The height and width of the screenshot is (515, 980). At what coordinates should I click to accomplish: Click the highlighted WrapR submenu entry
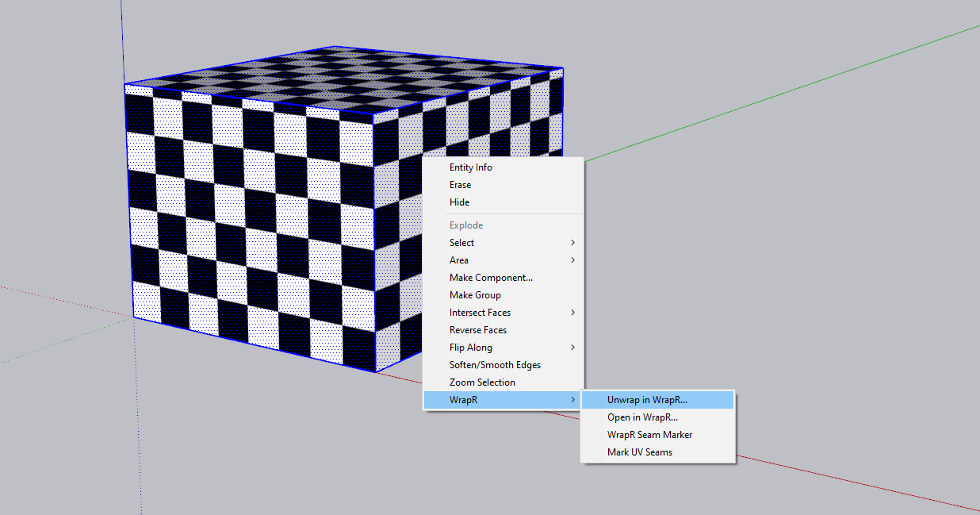pyautogui.click(x=464, y=400)
